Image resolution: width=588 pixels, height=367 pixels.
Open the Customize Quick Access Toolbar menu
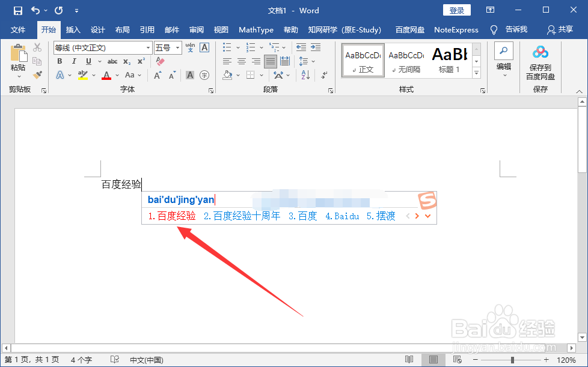coord(76,11)
